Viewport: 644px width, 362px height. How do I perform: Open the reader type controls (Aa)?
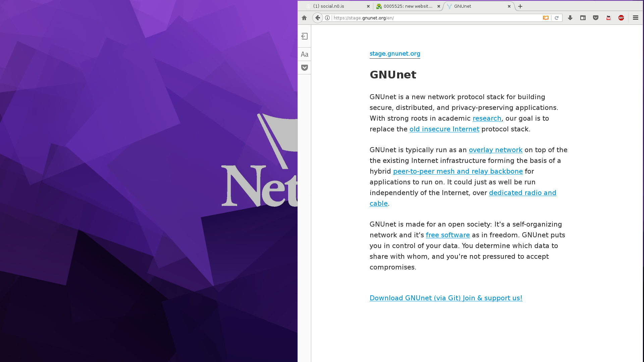[x=304, y=54]
